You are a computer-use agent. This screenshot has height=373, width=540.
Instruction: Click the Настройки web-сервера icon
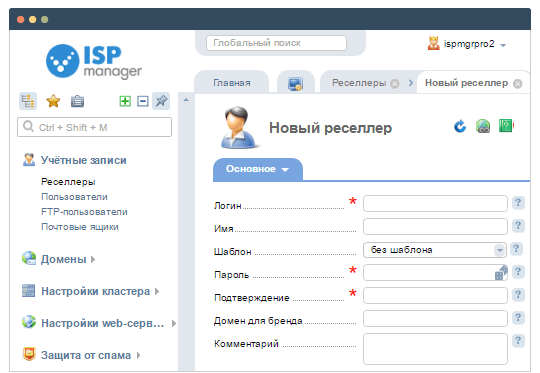point(29,322)
